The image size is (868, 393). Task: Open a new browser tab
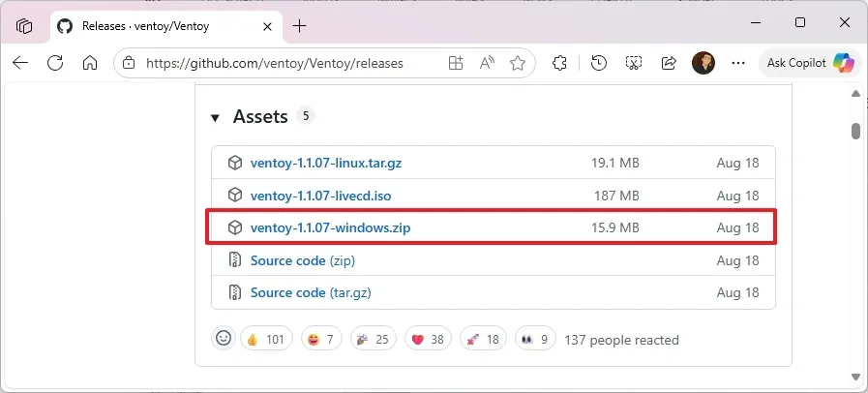[x=299, y=25]
